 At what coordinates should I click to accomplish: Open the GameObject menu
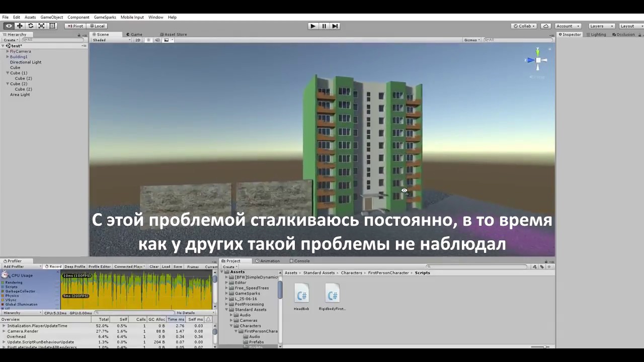52,17
